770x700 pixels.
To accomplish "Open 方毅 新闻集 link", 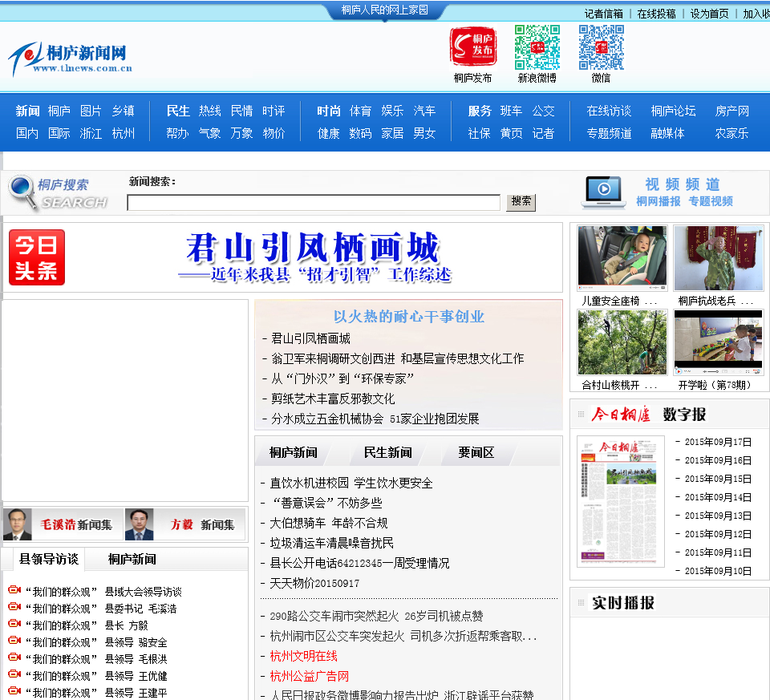I will click(202, 524).
